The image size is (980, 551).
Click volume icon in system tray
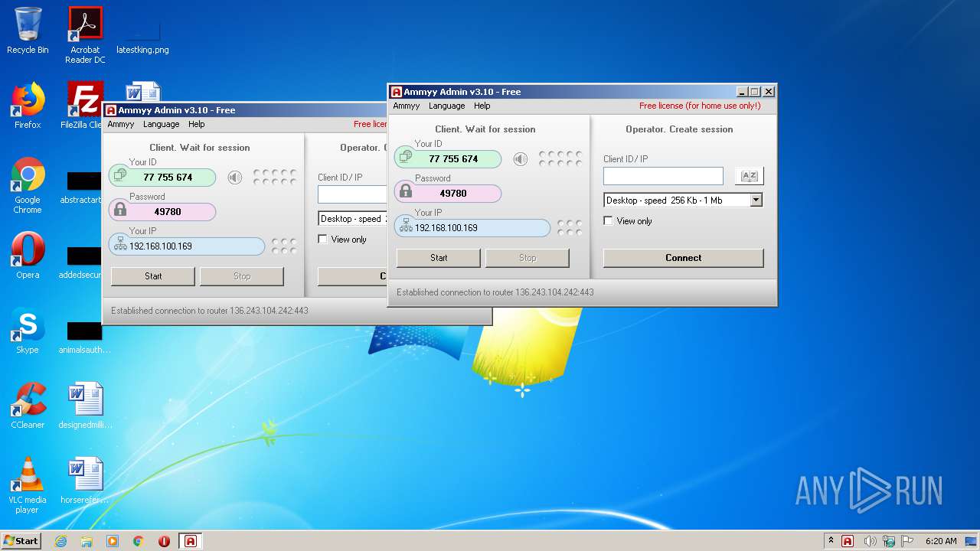(x=871, y=541)
